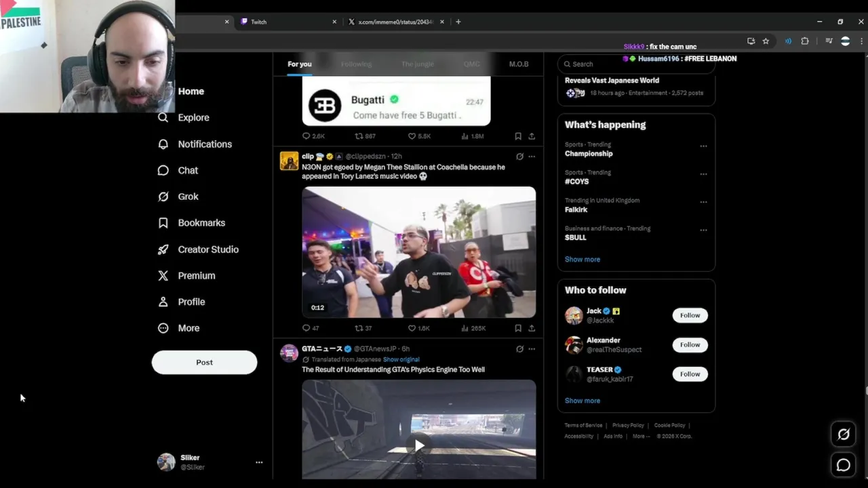Click the Post button
Viewport: 868px width, 488px height.
pos(204,362)
